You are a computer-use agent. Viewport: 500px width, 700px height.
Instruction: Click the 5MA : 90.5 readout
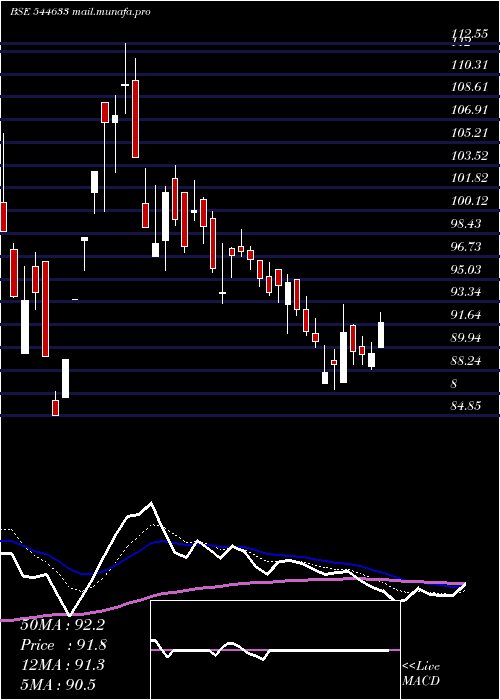click(x=58, y=685)
